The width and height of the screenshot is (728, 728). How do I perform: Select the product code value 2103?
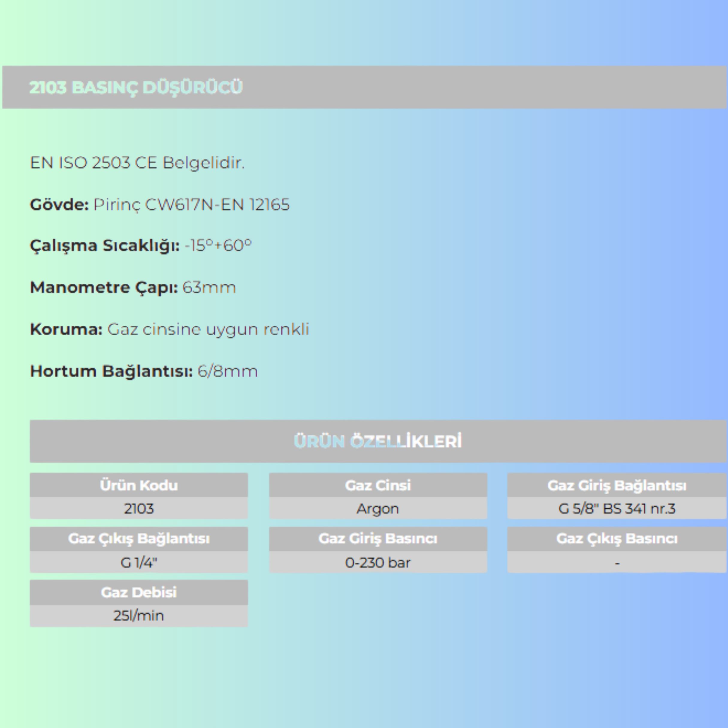click(x=139, y=509)
